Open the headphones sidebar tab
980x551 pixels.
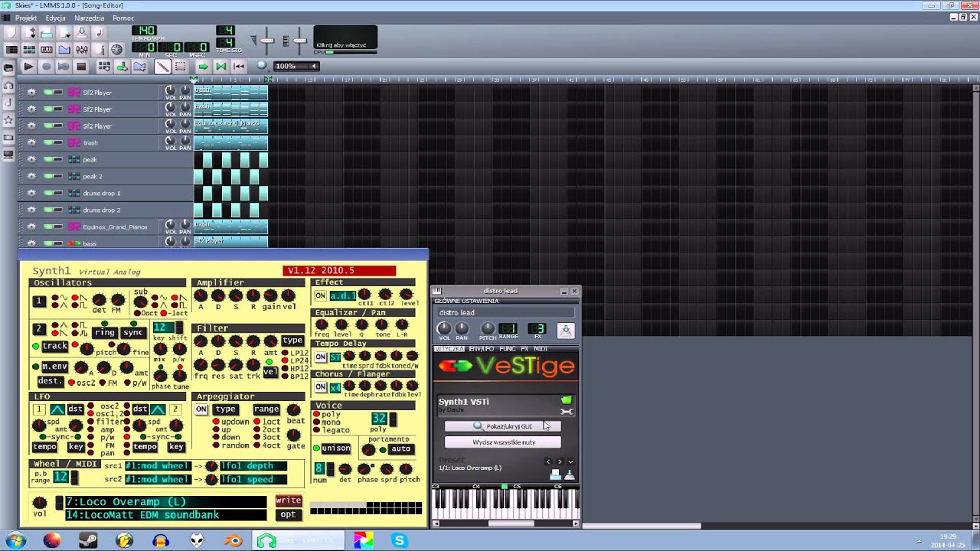[x=8, y=85]
